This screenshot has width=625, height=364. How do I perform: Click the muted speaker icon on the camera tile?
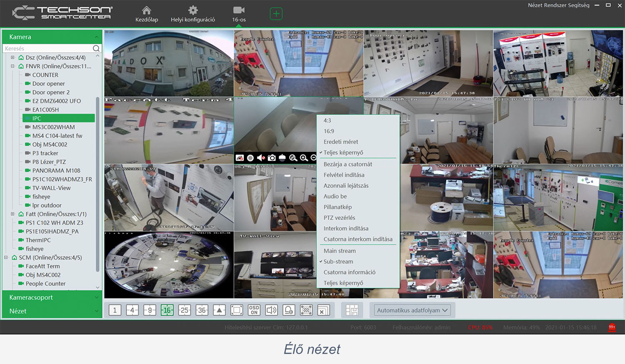click(x=261, y=158)
